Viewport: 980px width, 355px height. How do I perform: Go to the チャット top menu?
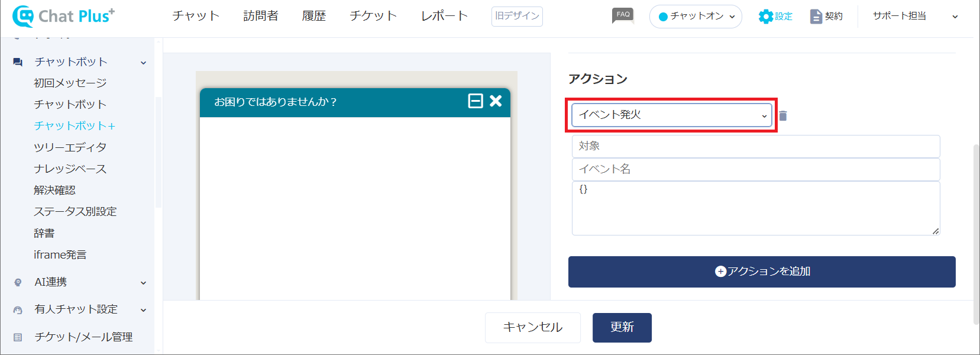(196, 16)
